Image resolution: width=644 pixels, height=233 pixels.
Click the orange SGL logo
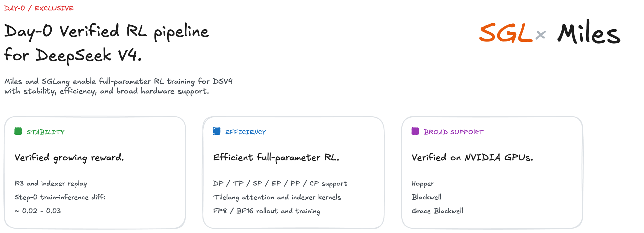pyautogui.click(x=505, y=33)
